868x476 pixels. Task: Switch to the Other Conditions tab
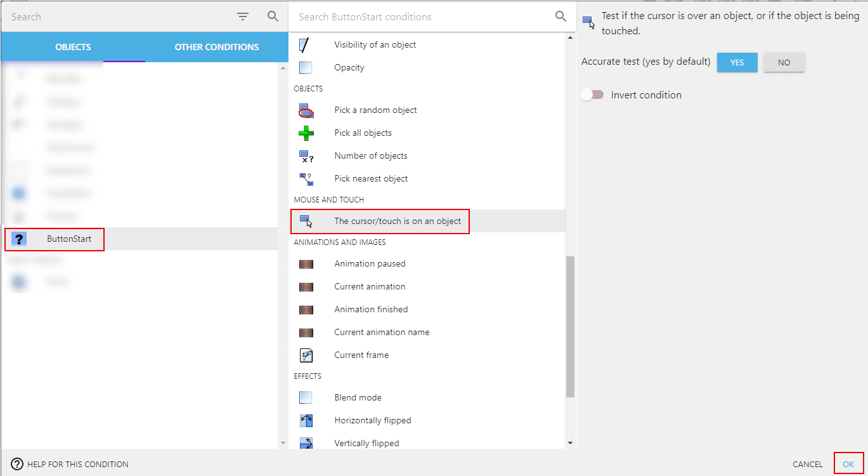point(216,47)
